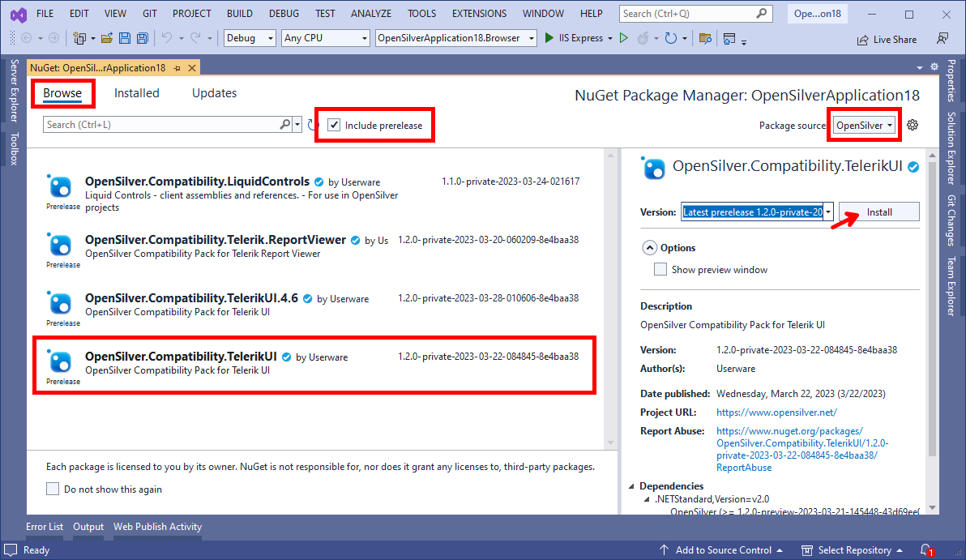Refresh the package list
966x560 pixels.
pyautogui.click(x=312, y=125)
